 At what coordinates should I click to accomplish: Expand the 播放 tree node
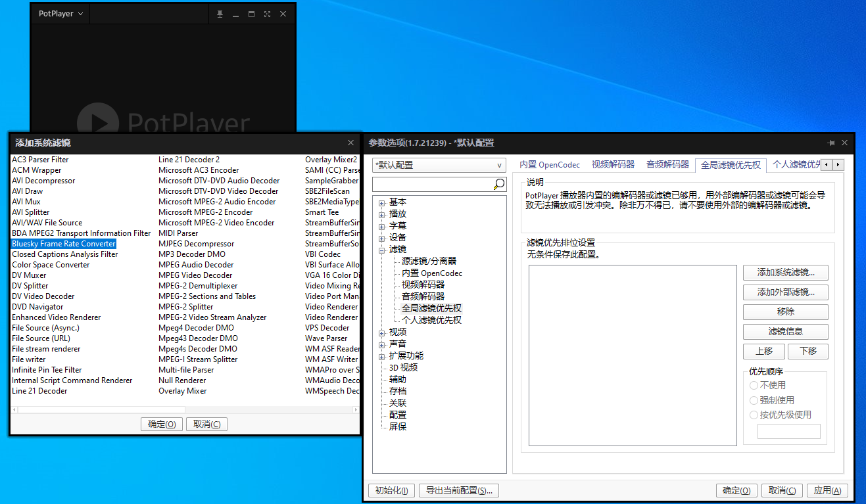click(x=381, y=214)
